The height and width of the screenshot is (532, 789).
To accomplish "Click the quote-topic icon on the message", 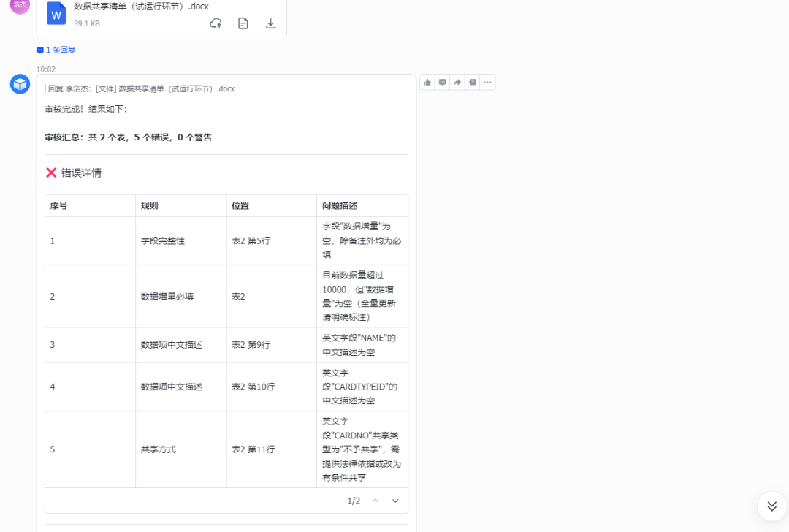I will coord(471,82).
